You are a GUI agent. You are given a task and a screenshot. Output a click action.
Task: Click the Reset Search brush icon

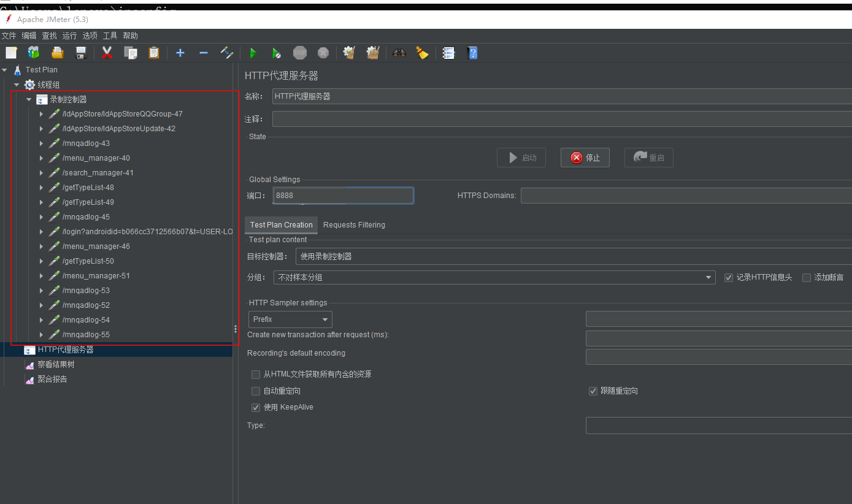pyautogui.click(x=422, y=53)
